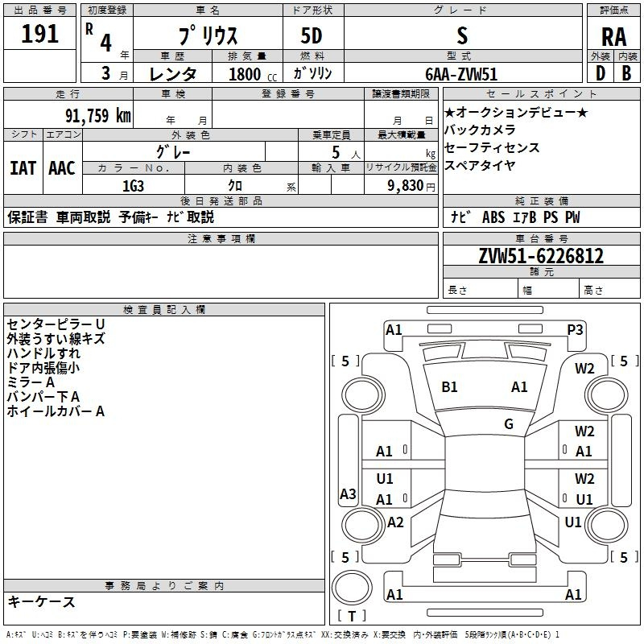Click chassis number ZVW51-6226812

pyautogui.click(x=541, y=257)
